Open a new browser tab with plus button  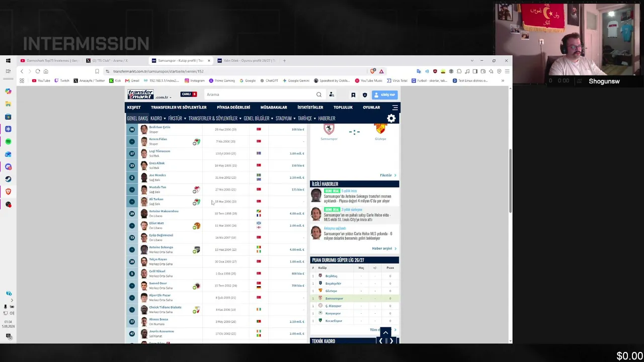click(x=284, y=61)
